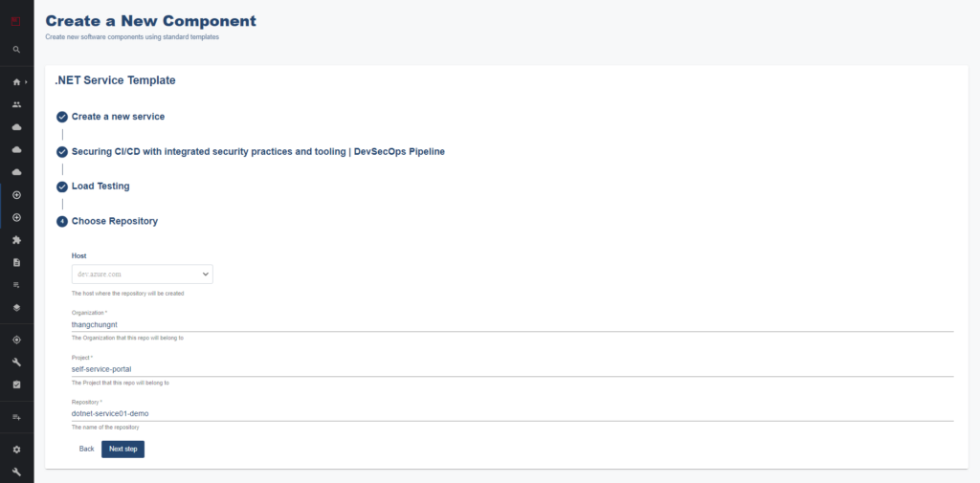Select the stacked layers sidebar icon

pos(16,308)
